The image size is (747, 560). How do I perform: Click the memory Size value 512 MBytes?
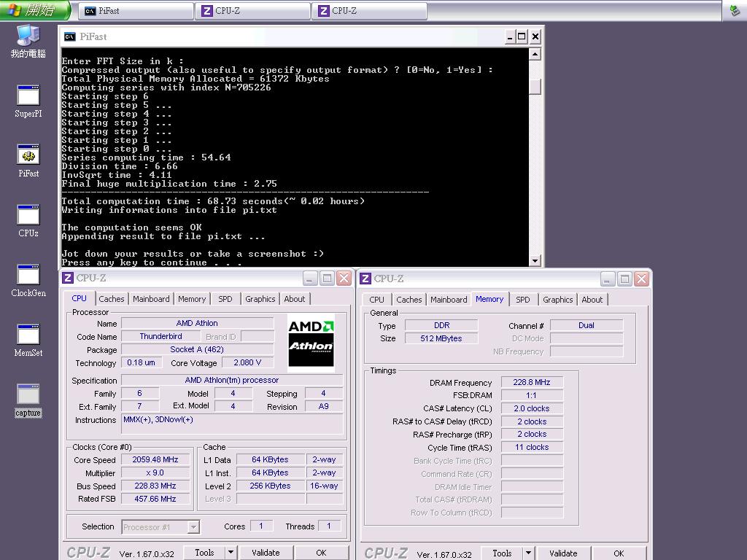click(x=441, y=338)
